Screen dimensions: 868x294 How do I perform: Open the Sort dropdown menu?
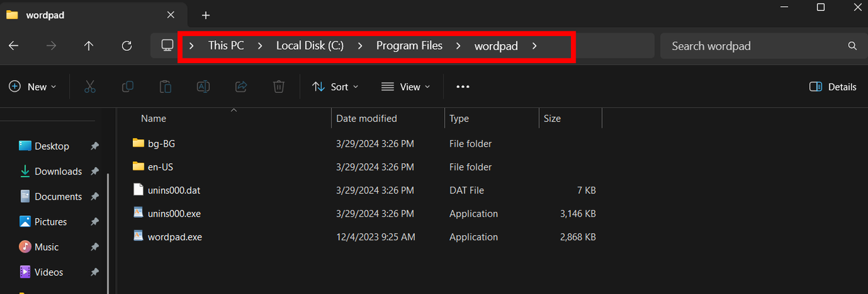[x=335, y=87]
